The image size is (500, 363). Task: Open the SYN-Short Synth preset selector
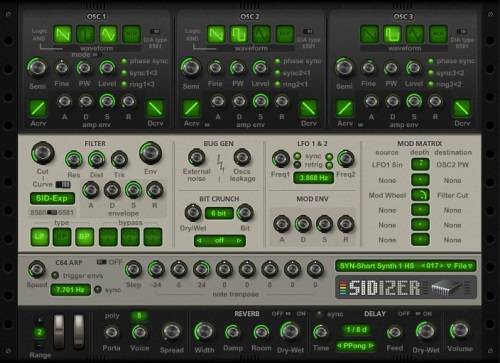coord(377,266)
